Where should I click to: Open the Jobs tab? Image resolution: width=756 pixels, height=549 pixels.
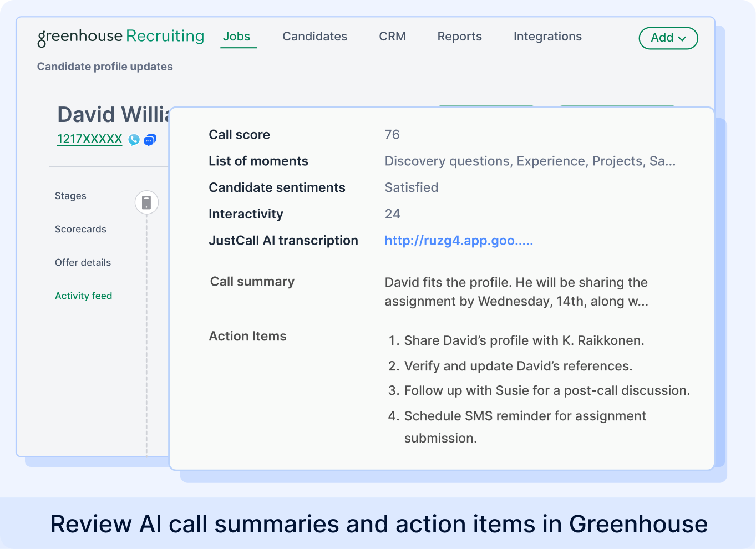tap(237, 37)
